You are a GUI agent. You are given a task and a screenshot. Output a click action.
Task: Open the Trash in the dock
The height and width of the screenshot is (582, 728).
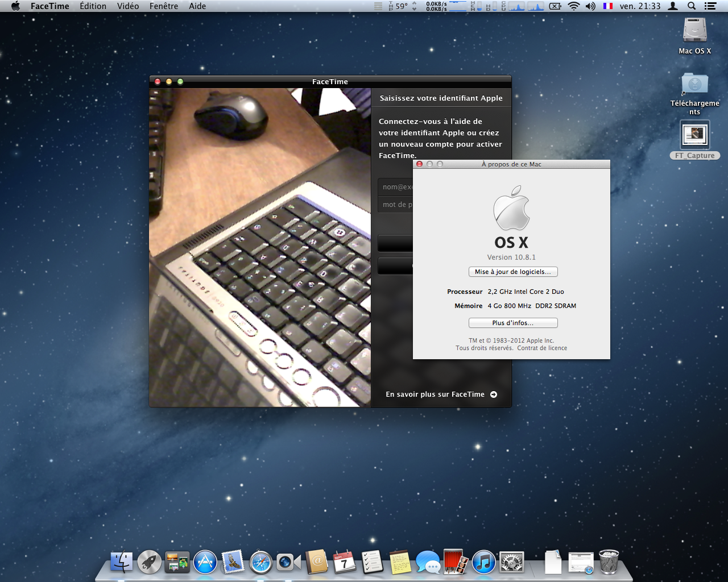(609, 562)
